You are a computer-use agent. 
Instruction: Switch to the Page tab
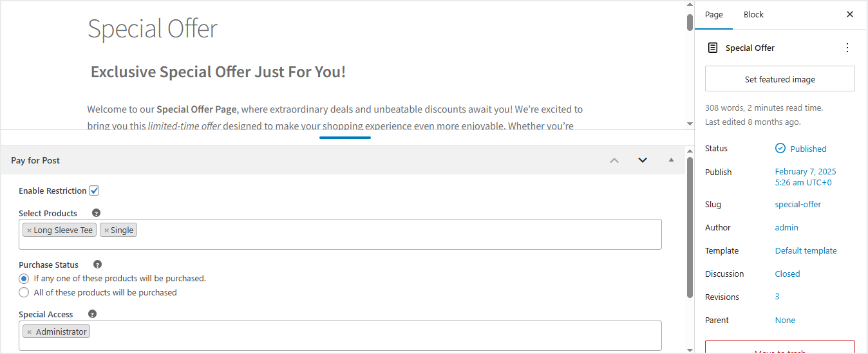(x=714, y=15)
